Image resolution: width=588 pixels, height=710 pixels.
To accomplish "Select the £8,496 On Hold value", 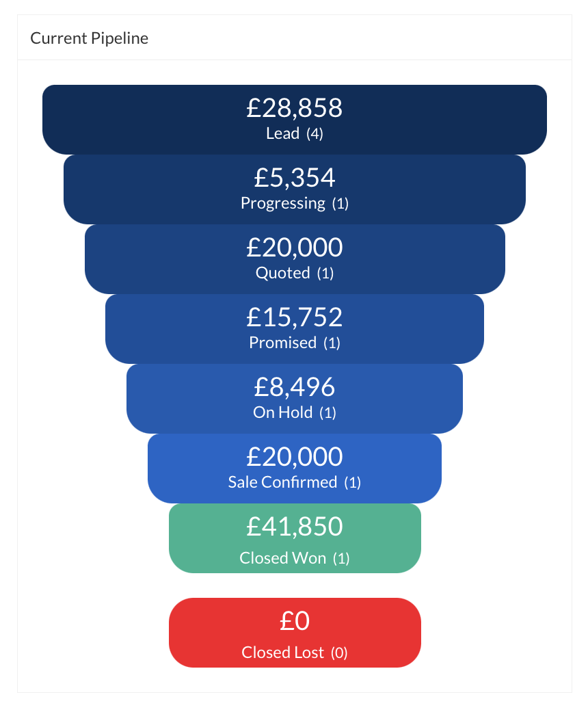I will tap(295, 387).
